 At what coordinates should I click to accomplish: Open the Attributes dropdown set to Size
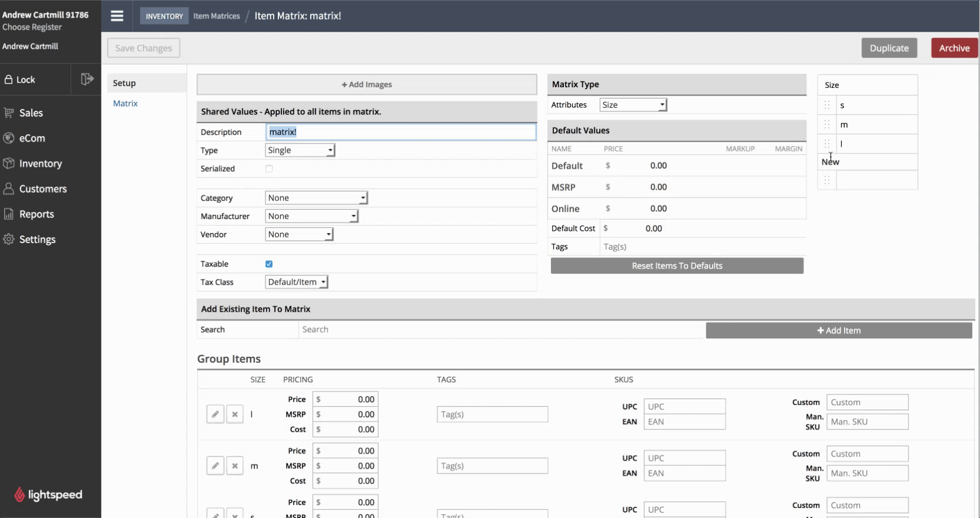coord(634,105)
